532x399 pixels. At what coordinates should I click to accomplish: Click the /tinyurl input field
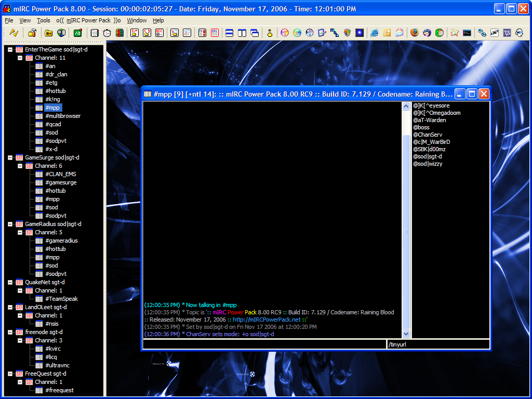(x=438, y=344)
